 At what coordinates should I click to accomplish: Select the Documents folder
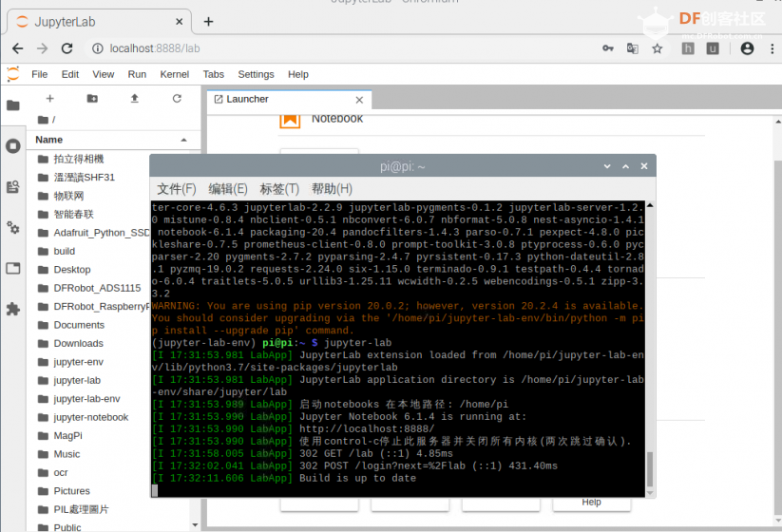(x=79, y=325)
